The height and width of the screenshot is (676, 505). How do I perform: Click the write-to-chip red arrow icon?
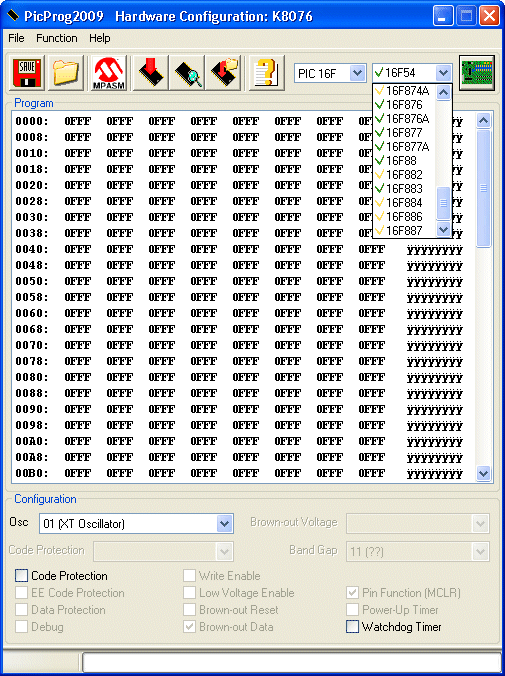150,73
